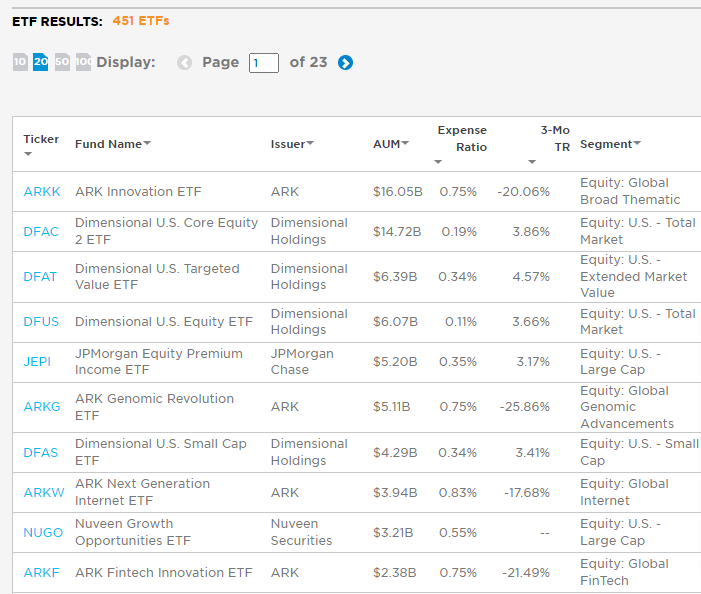Click the '0.19%' expense ratio

pyautogui.click(x=459, y=232)
